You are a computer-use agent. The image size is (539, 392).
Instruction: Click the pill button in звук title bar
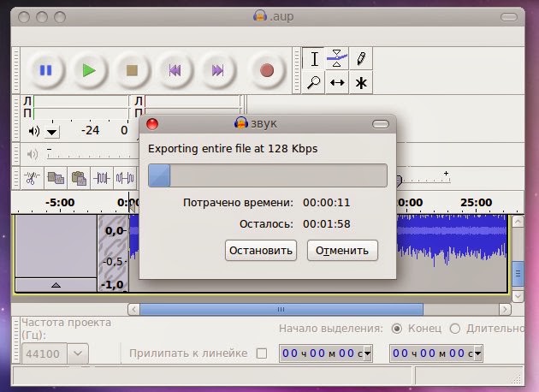click(x=381, y=124)
